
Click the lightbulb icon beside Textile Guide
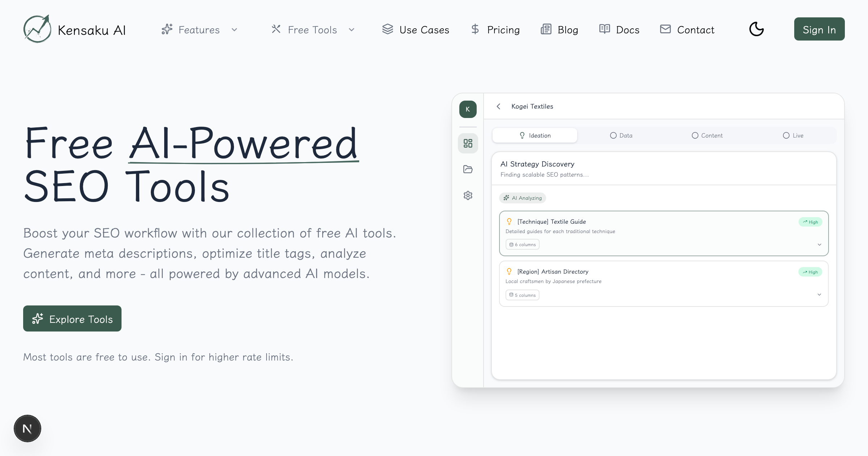(509, 221)
